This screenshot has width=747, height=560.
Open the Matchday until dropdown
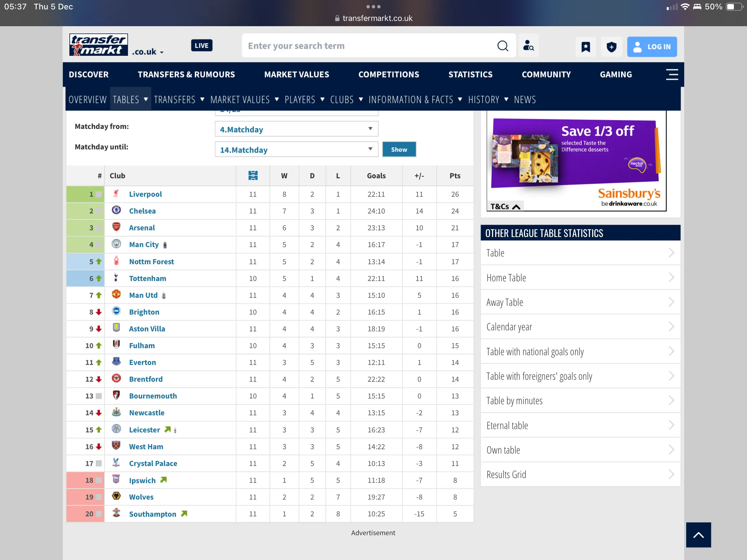[x=296, y=149]
